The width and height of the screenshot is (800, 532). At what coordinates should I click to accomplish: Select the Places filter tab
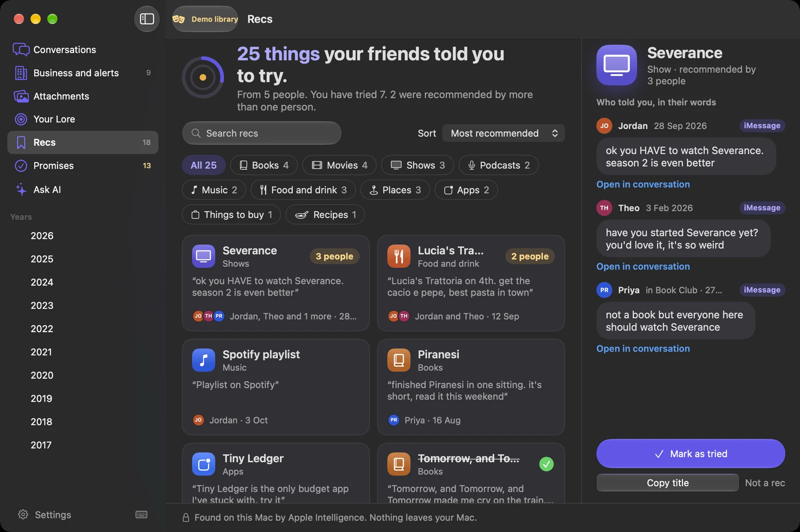click(x=395, y=190)
